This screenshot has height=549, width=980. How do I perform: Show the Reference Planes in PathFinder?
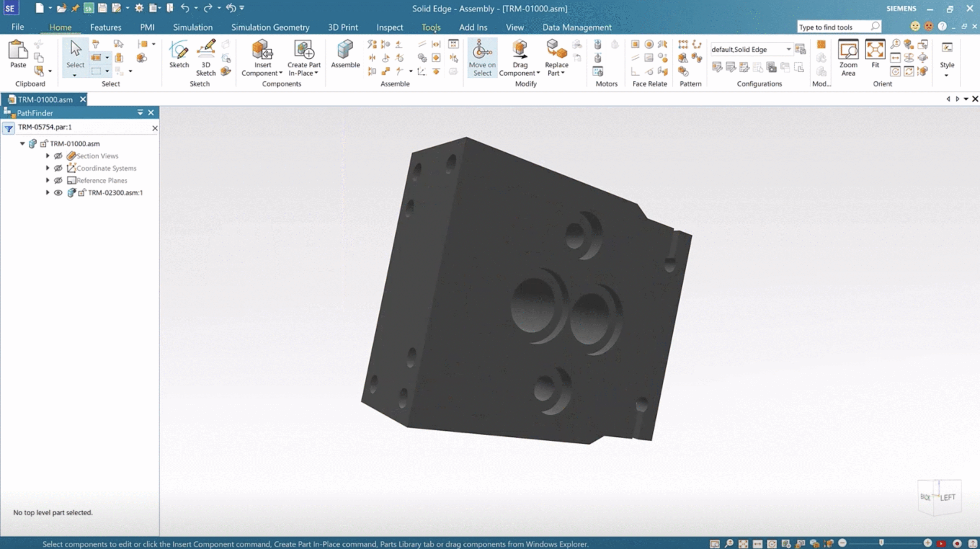[58, 180]
